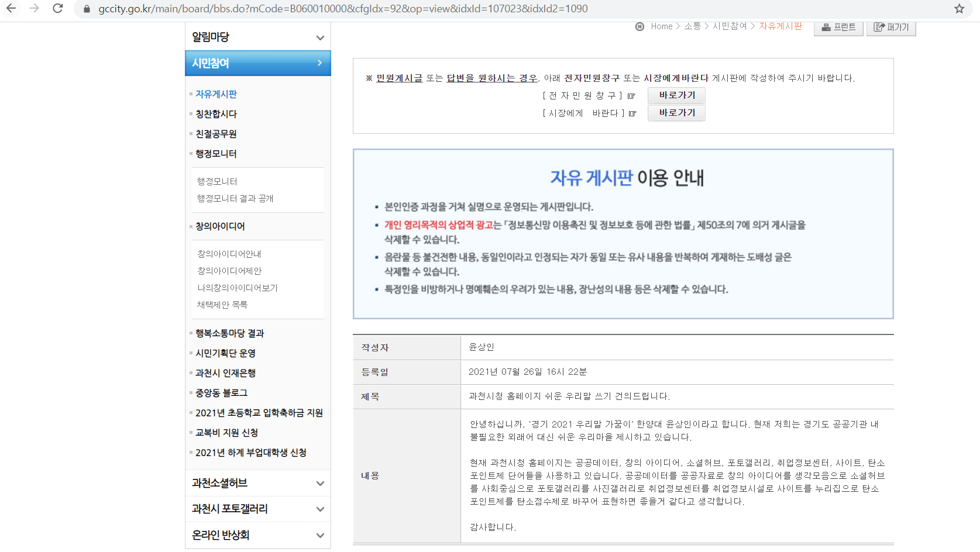Click the browser forward arrow
This screenshot has width=980, height=552.
click(34, 9)
